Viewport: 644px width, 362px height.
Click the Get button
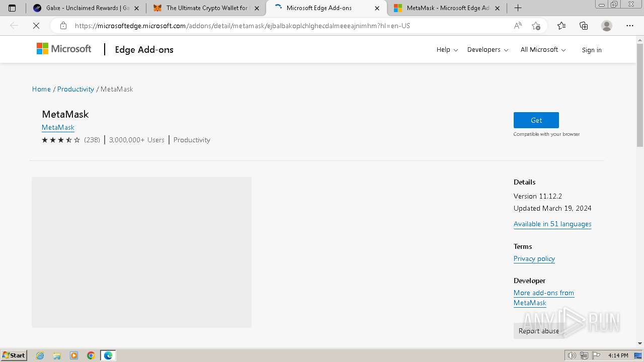(x=536, y=120)
